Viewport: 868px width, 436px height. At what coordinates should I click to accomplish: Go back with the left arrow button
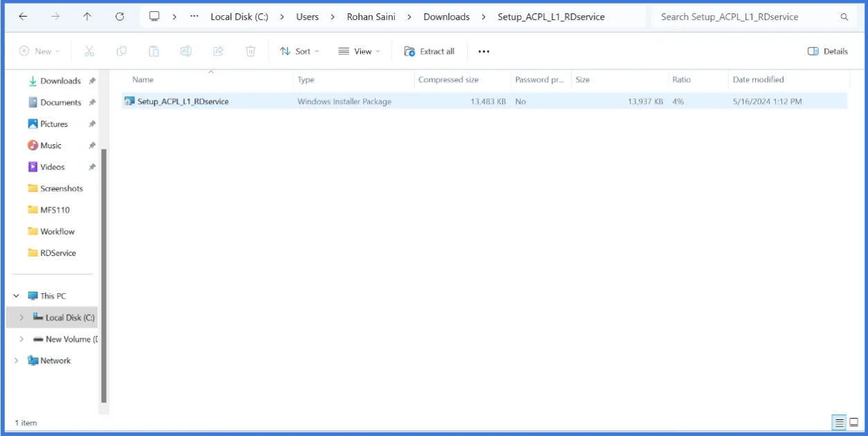(x=23, y=17)
